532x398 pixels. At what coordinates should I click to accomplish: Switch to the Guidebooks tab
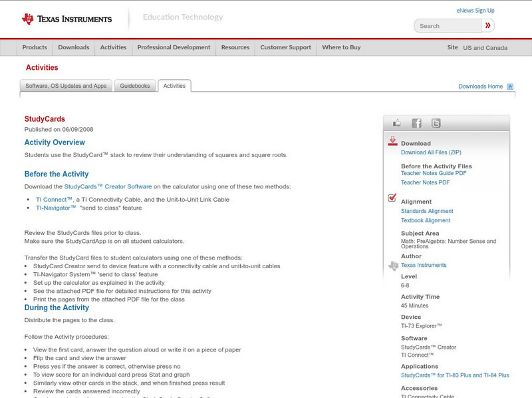coord(135,86)
